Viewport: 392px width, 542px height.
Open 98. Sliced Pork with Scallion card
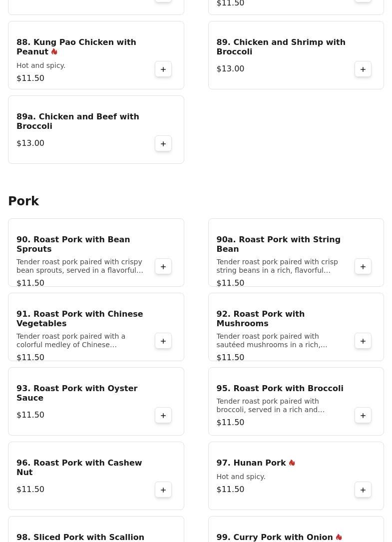[x=80, y=537]
